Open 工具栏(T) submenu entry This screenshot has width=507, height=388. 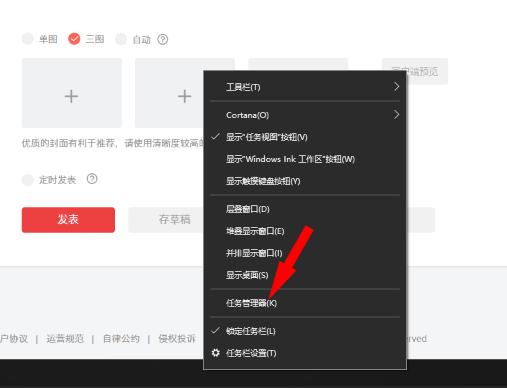[x=305, y=87]
